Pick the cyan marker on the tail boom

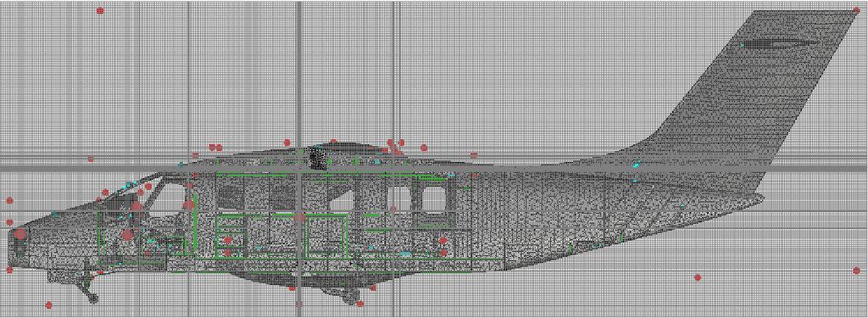(637, 164)
